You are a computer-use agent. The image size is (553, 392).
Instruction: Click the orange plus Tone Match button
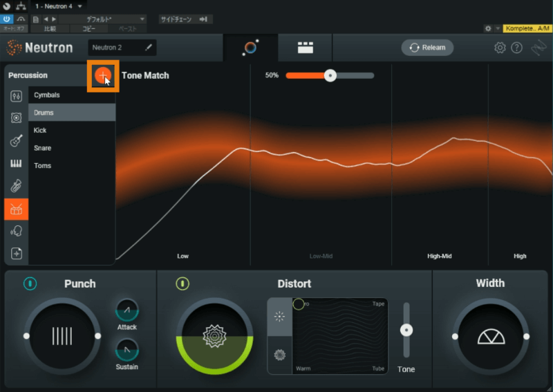tap(102, 75)
